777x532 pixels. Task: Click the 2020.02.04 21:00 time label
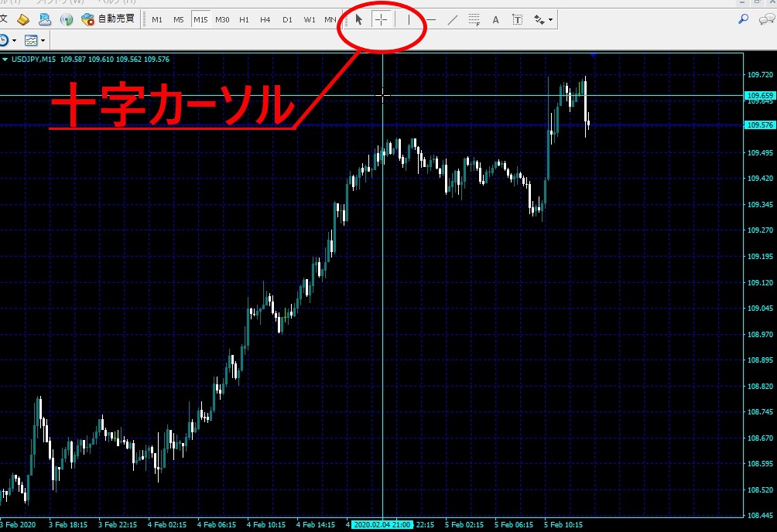coord(382,524)
